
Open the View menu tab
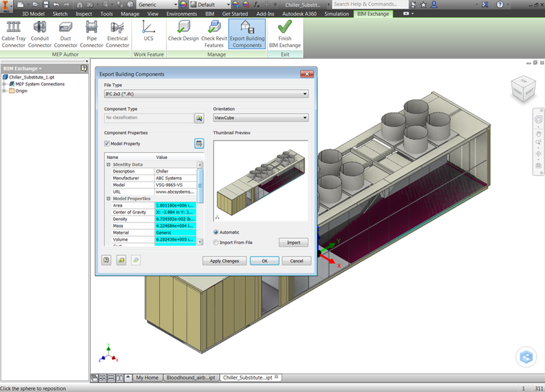(153, 13)
